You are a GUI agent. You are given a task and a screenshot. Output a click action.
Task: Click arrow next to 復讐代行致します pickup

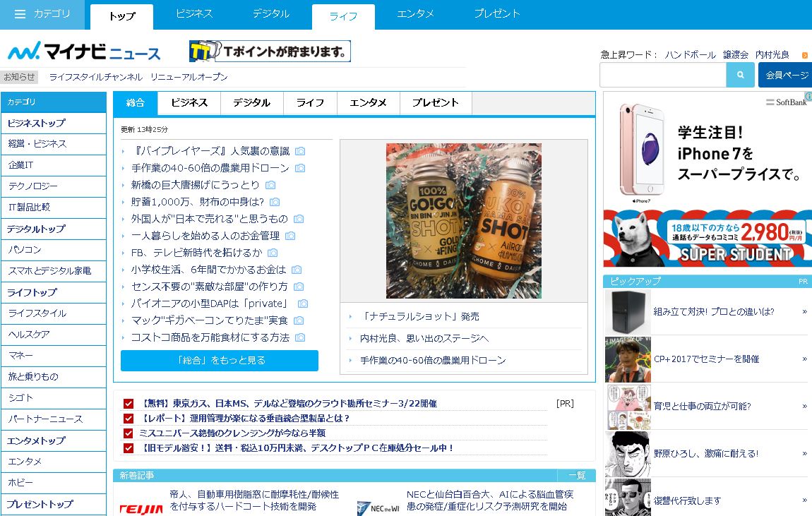pyautogui.click(x=804, y=500)
